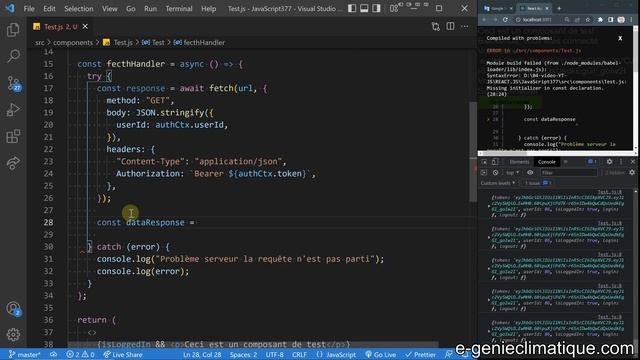Open errors and warnings count in status bar
This screenshot has height=360, width=640.
80,355
